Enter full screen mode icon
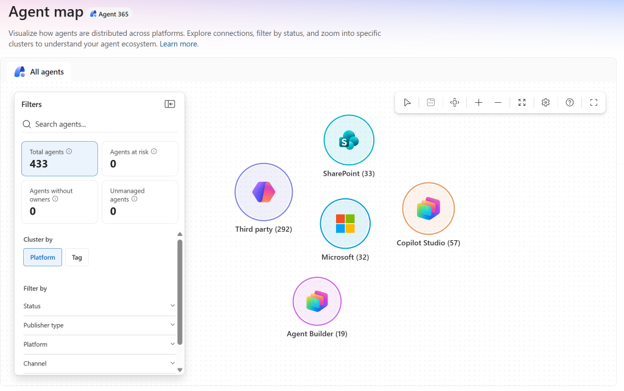Image resolution: width=624 pixels, height=391 pixels. pyautogui.click(x=593, y=103)
